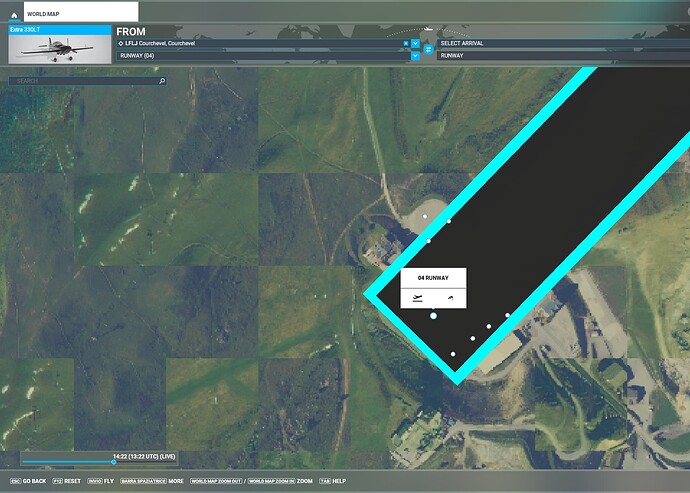690x493 pixels.
Task: Expand the LFLJ Courchevel departure dropdown
Action: pyautogui.click(x=415, y=44)
